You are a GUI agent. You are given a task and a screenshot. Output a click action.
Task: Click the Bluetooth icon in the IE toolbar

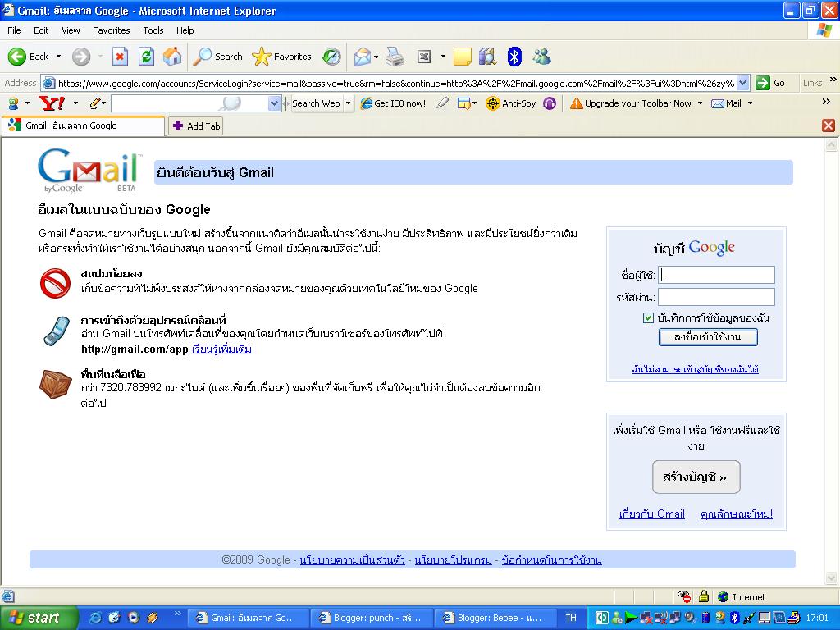click(514, 57)
